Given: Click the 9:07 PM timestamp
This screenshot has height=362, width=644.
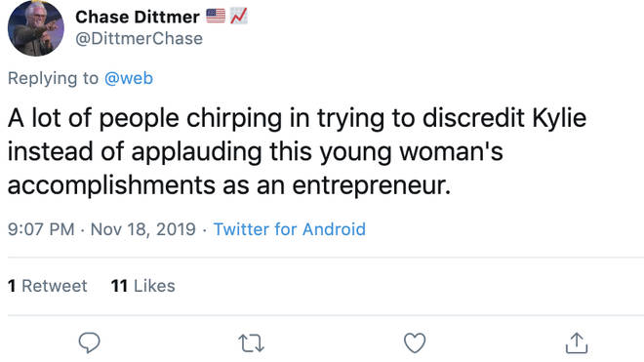Looking at the screenshot, I should click(41, 229).
